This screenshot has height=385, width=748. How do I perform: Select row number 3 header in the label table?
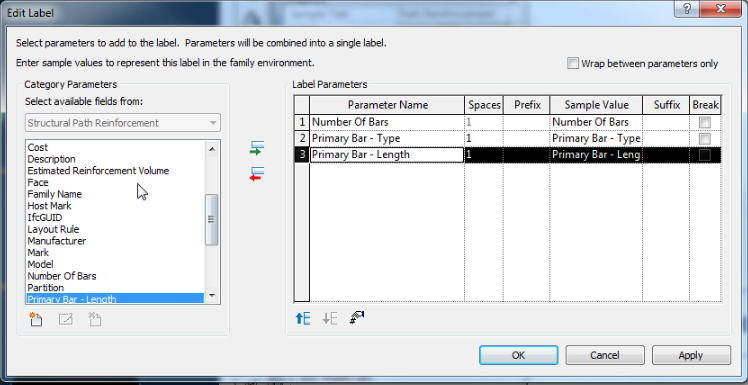tap(302, 155)
